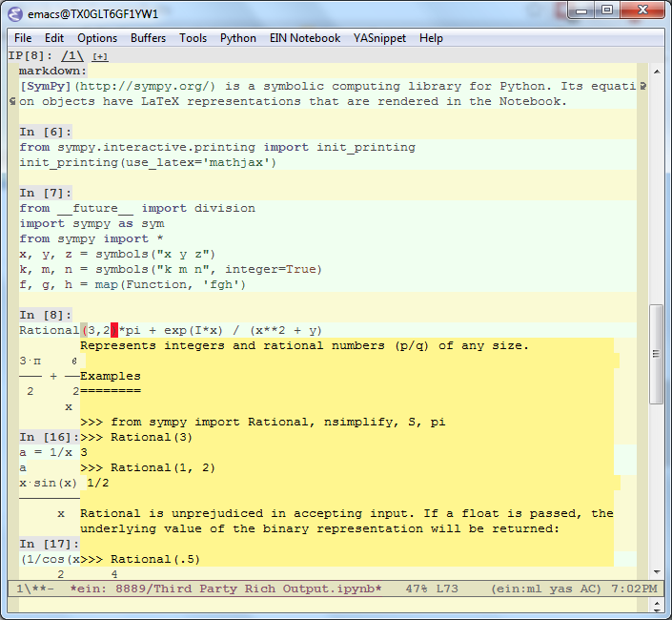The width and height of the screenshot is (672, 620).
Task: Maximize the Emacs window
Action: (x=606, y=10)
